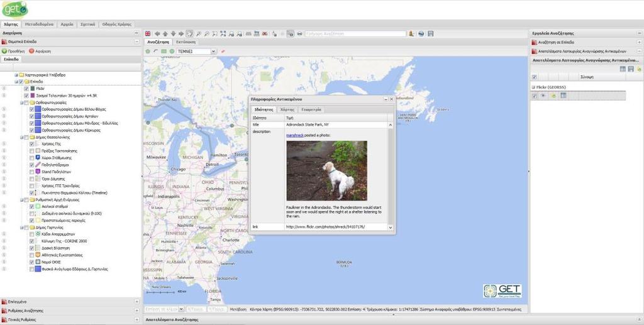Select the pan hand tool in toolbar

(x=189, y=34)
